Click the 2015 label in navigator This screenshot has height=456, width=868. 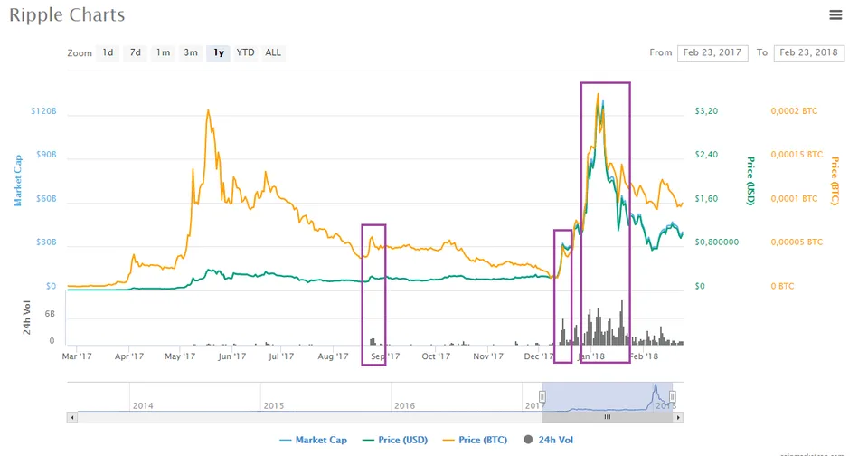click(x=273, y=405)
